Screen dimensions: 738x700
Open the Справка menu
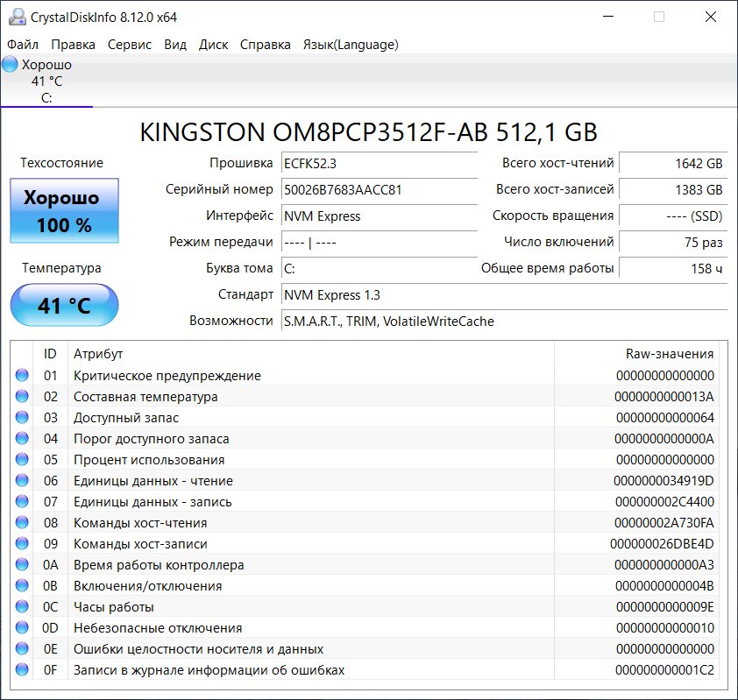click(x=265, y=45)
